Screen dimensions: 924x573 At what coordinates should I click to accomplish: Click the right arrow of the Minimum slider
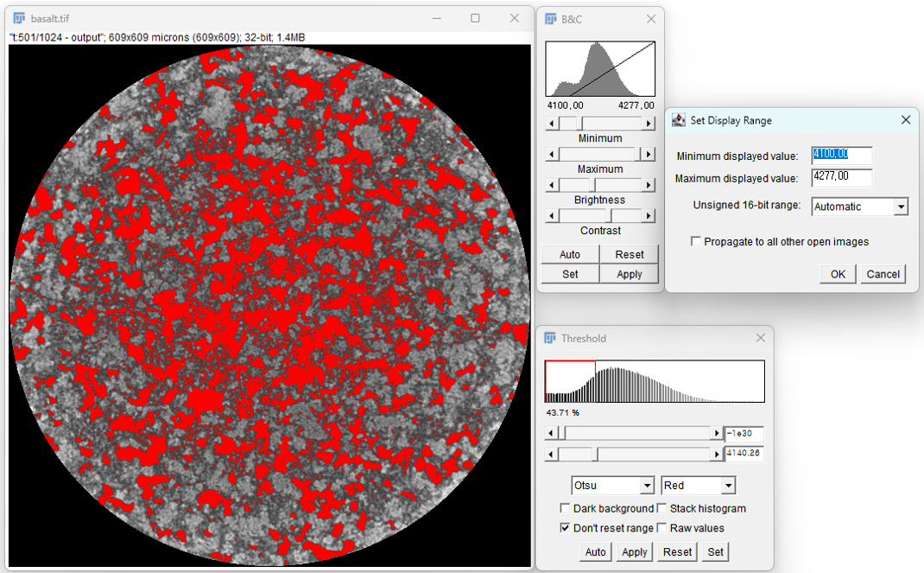tap(649, 123)
